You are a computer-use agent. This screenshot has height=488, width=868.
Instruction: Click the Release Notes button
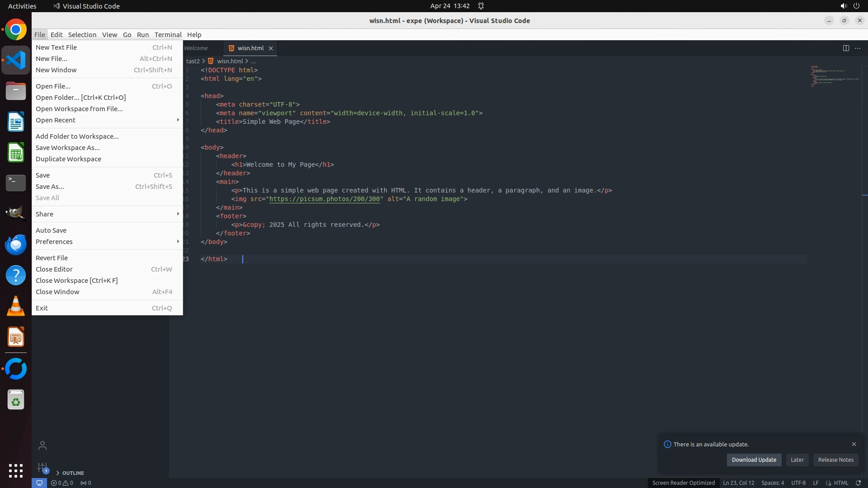[835, 460]
